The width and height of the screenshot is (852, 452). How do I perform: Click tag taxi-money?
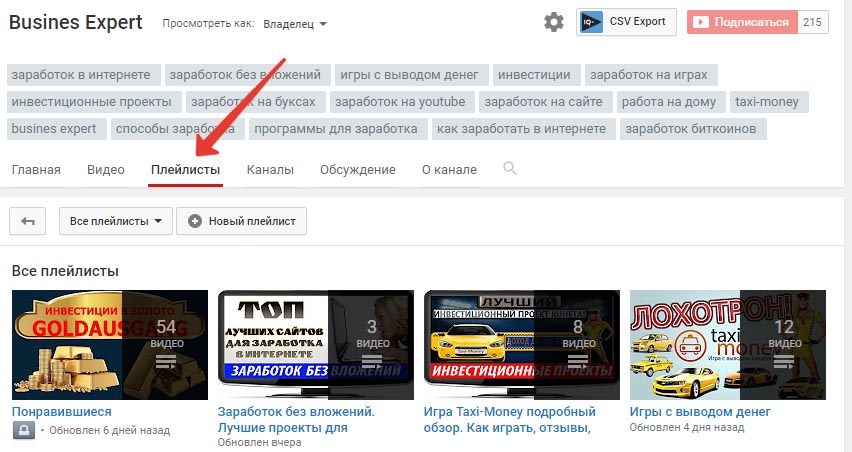pyautogui.click(x=769, y=102)
